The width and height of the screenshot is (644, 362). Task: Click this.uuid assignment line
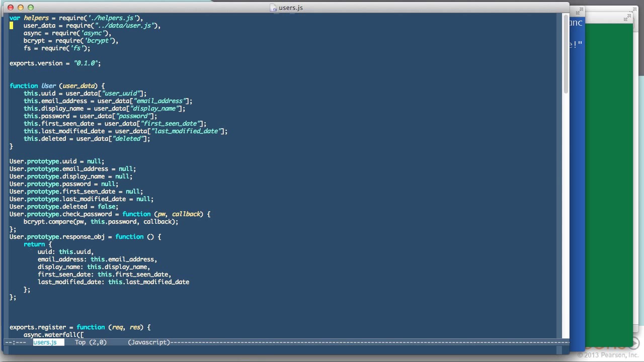pos(85,94)
